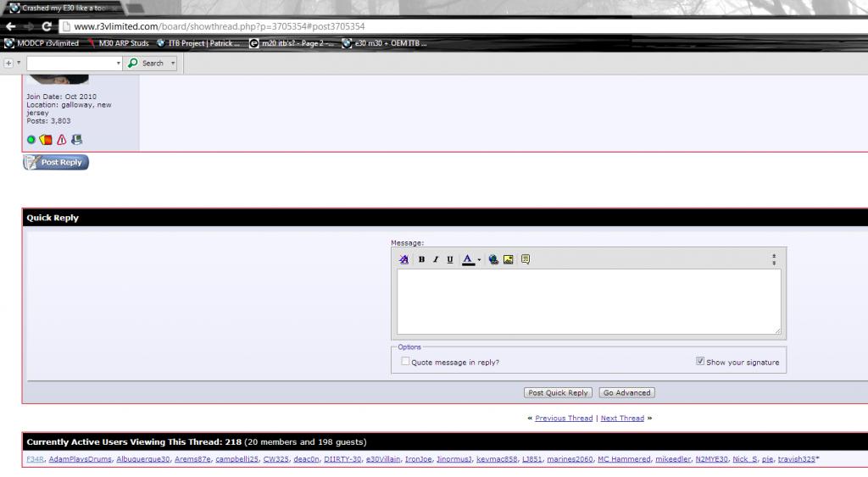The height and width of the screenshot is (477, 868).
Task: Click the Post Quick Reply button
Action: tap(558, 393)
